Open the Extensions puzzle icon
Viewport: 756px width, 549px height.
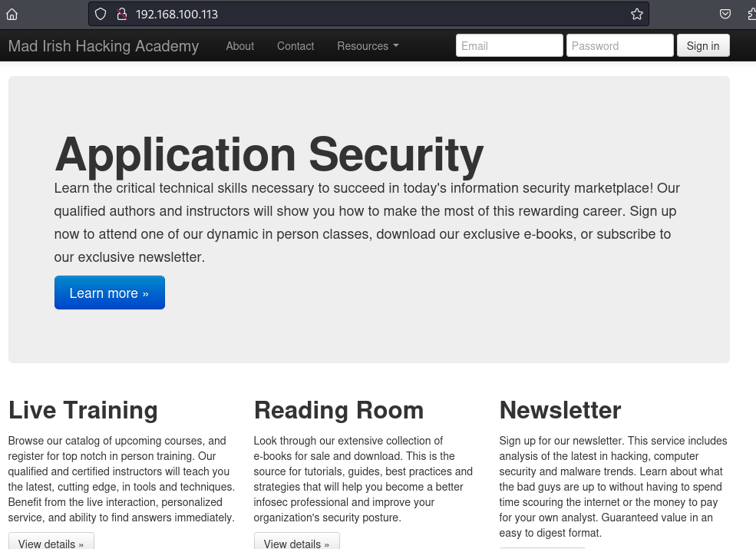[x=751, y=14]
